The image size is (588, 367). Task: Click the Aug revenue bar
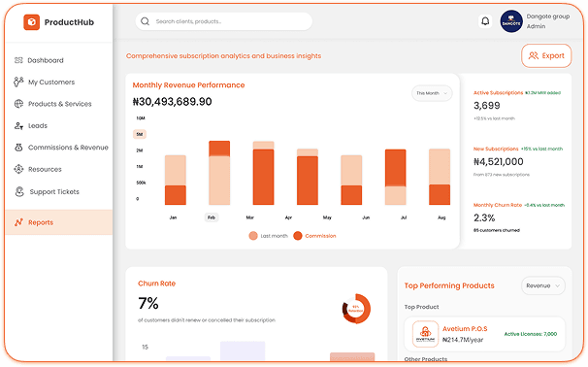(x=440, y=177)
